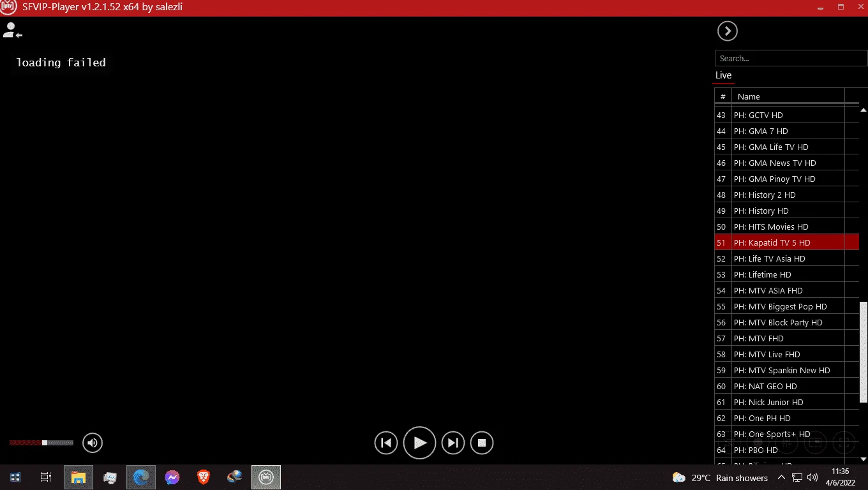Open File Explorer from the taskbar
Screen dimensions: 868x490
79,477
